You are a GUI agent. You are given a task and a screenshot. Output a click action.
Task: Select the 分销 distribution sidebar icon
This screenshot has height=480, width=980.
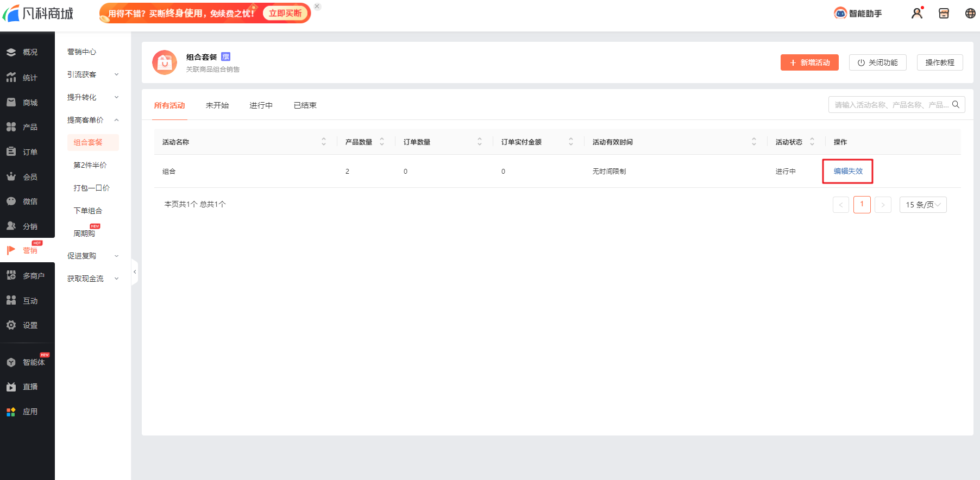11,226
